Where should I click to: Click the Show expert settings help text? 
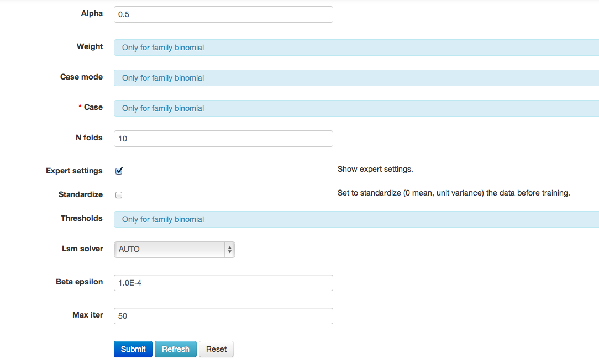click(375, 169)
